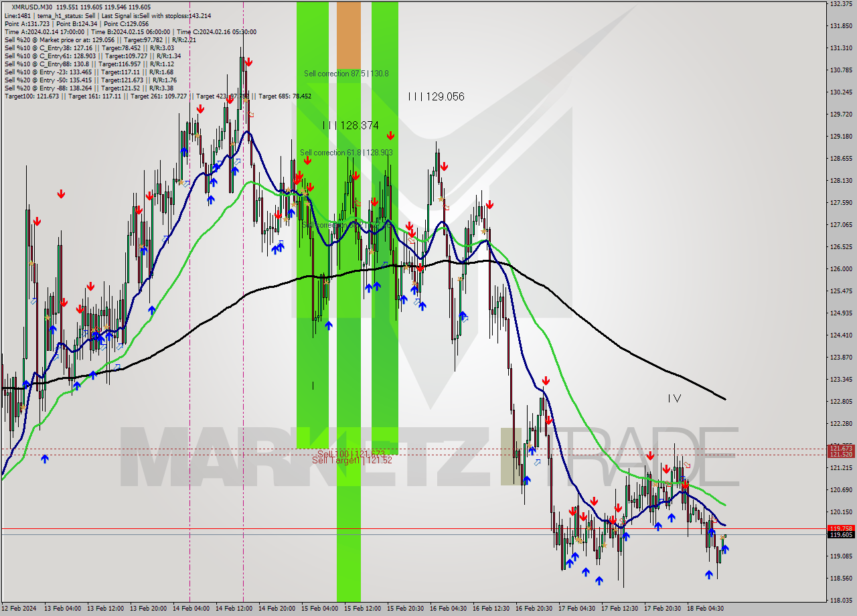Click the '12 Feb 2024' time axis label
Image resolution: width=857 pixels, height=616 pixels.
(x=19, y=609)
